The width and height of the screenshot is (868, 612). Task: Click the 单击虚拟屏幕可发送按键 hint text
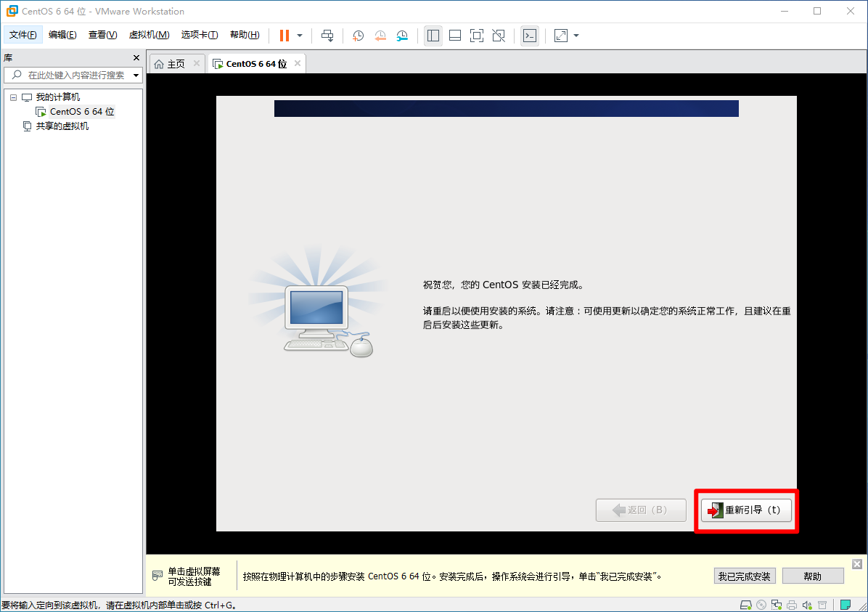194,576
